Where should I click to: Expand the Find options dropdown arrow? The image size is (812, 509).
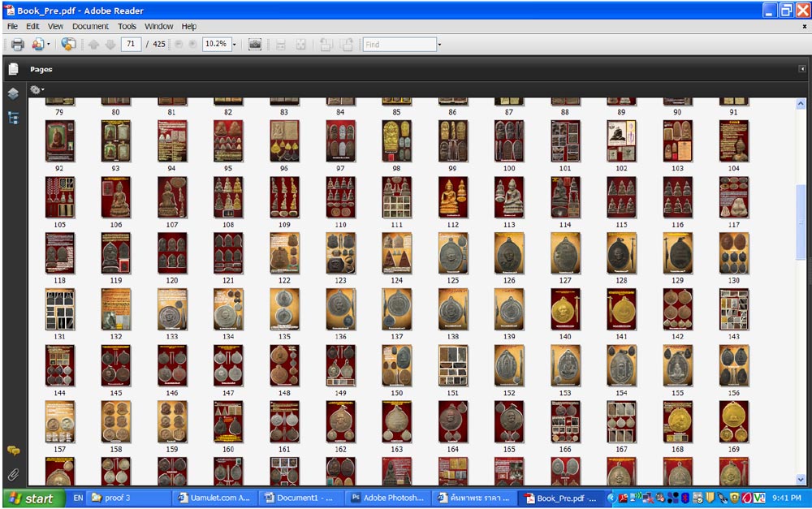click(439, 45)
